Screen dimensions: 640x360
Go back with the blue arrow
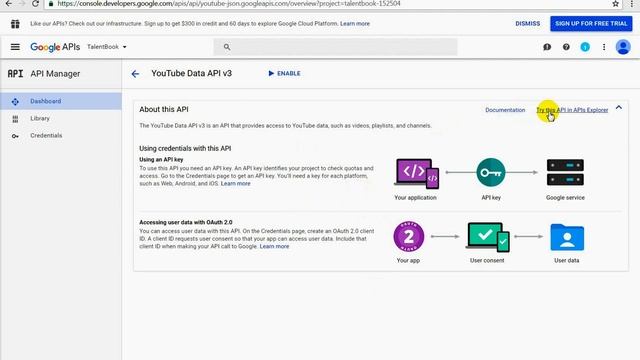pyautogui.click(x=135, y=74)
